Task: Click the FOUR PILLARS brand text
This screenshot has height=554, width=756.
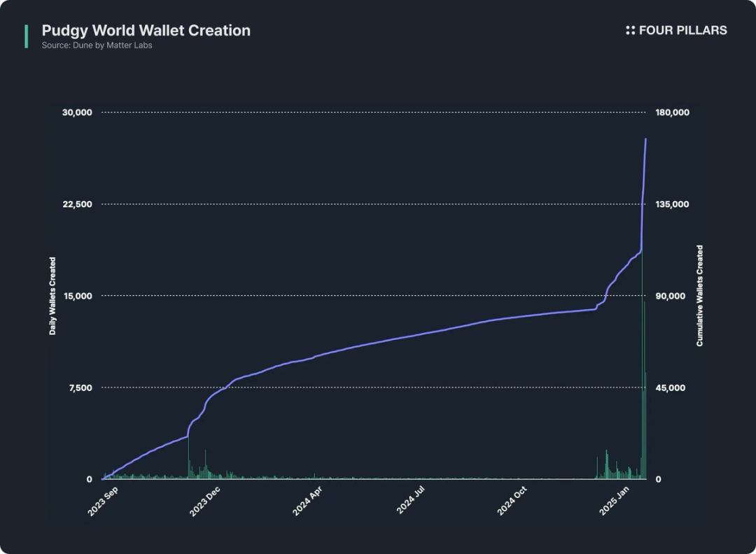Action: (x=682, y=30)
